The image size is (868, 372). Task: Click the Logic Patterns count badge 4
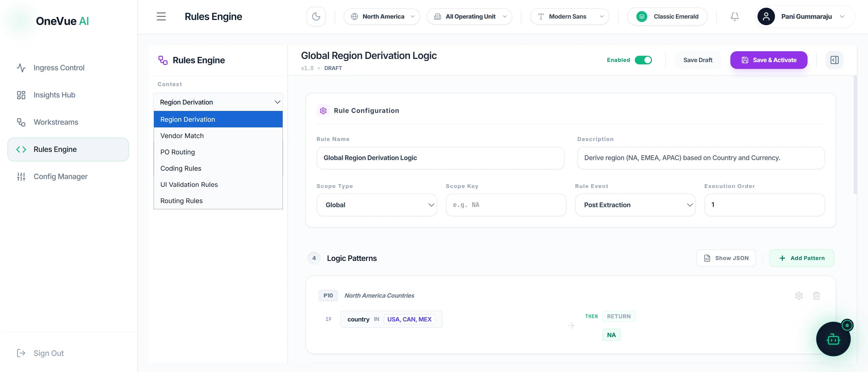(314, 258)
